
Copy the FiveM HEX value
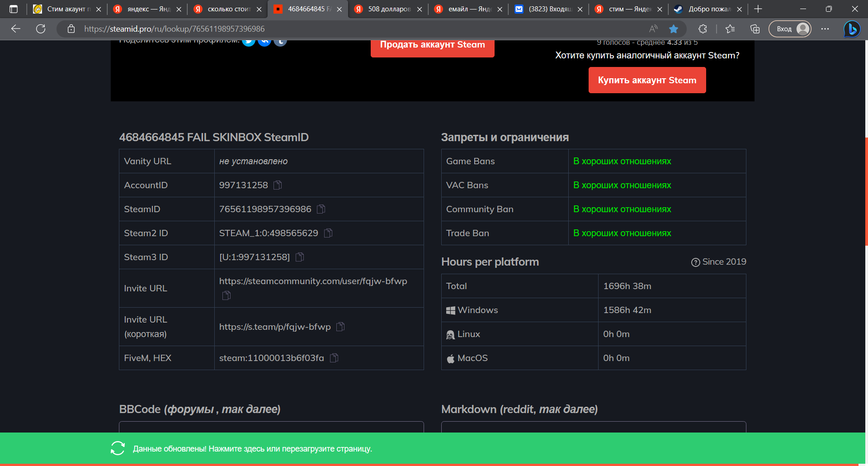click(334, 358)
